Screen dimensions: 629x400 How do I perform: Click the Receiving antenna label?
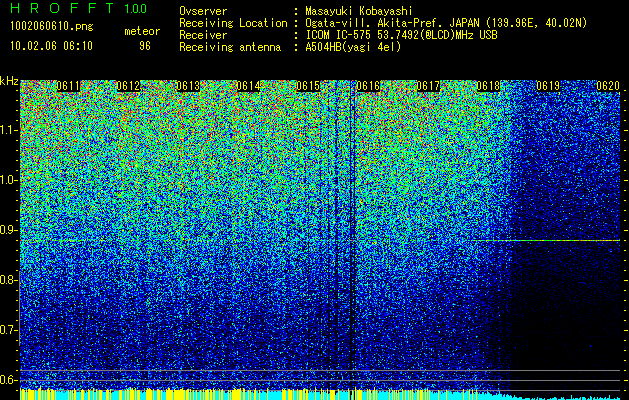coord(230,47)
